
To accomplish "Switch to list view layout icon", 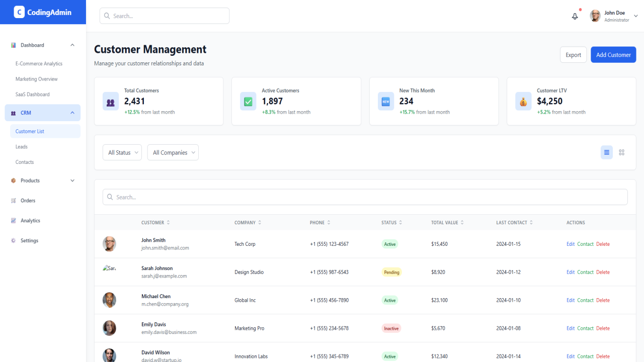I will click(607, 152).
